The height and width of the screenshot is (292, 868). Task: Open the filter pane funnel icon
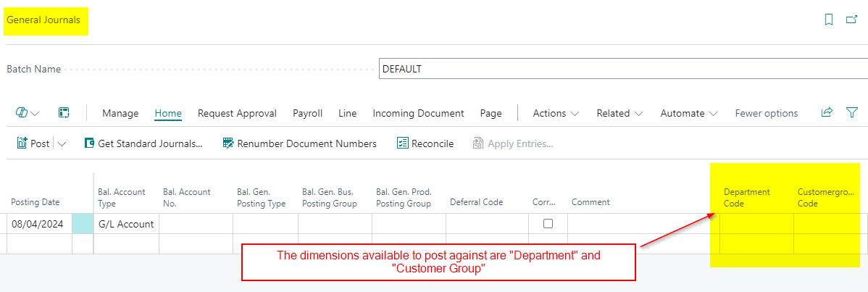pyautogui.click(x=852, y=113)
